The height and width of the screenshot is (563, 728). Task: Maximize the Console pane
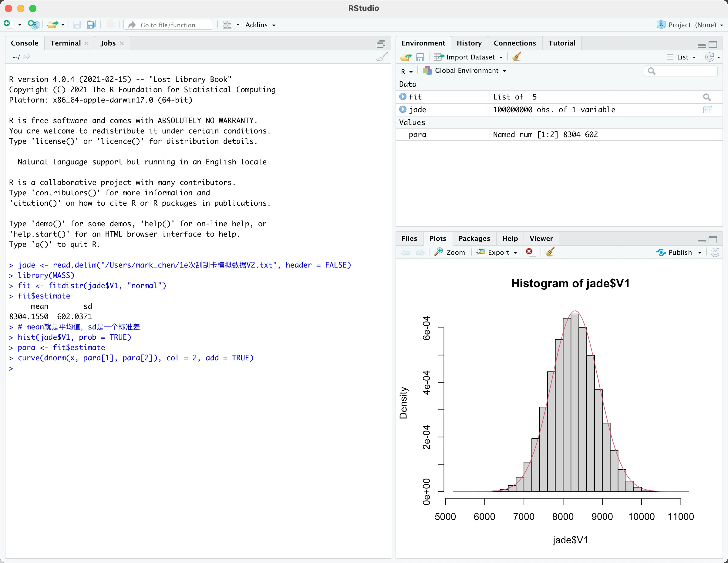click(x=381, y=44)
